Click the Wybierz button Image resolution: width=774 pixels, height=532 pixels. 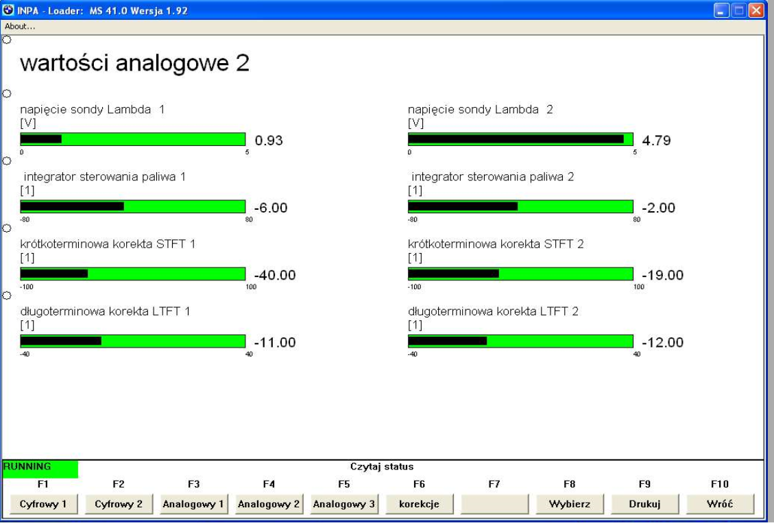coord(570,504)
